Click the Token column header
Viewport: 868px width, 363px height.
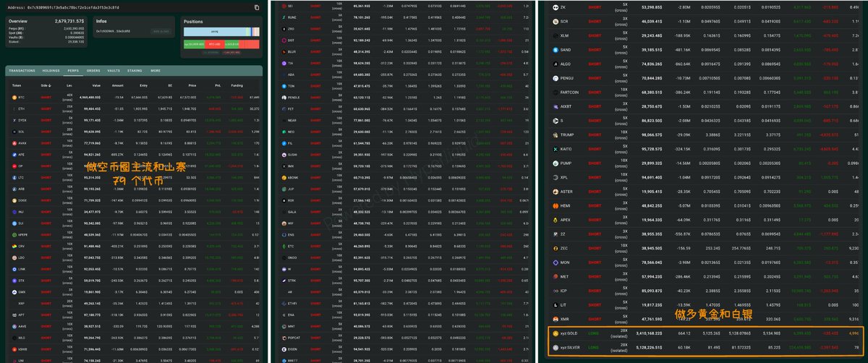17,85
